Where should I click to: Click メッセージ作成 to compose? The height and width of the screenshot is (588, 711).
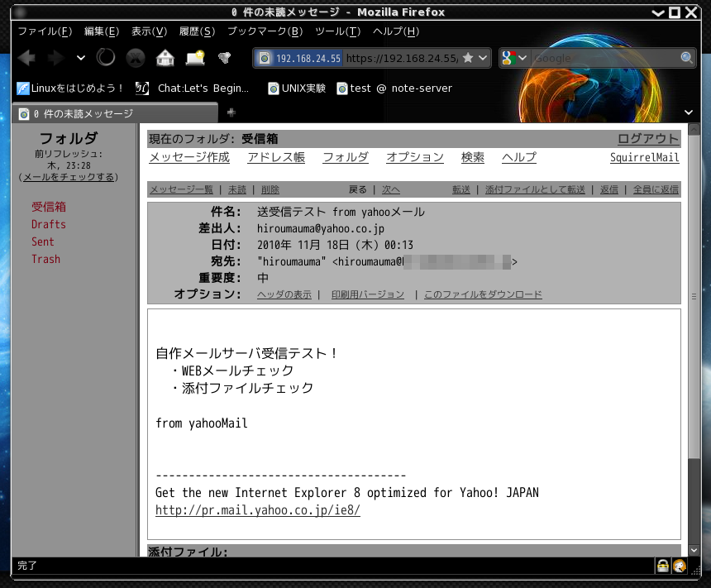click(x=189, y=157)
